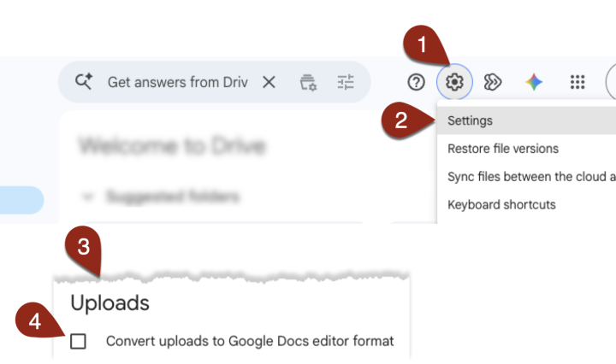Click the 'Convert uploads to Google Docs' label
Viewport: 616px width, 364px height.
click(250, 341)
